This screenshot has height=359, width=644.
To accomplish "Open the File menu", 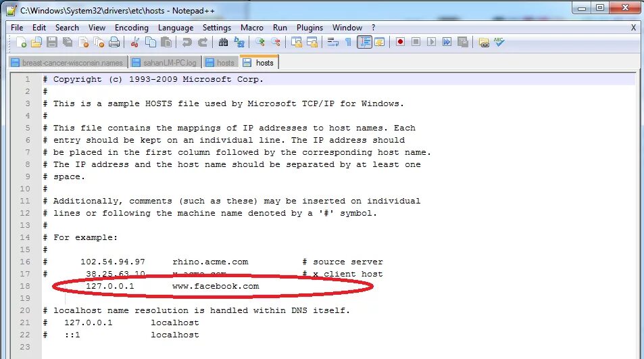I will point(17,28).
